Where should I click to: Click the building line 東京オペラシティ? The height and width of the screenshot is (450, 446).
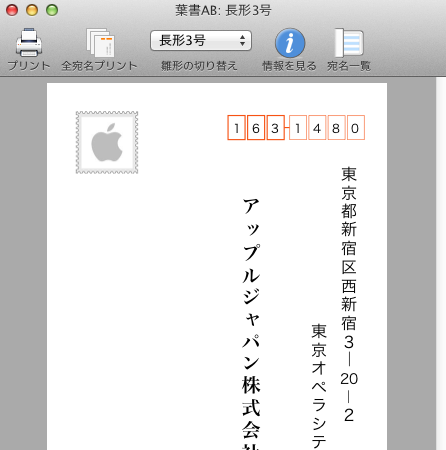point(319,386)
